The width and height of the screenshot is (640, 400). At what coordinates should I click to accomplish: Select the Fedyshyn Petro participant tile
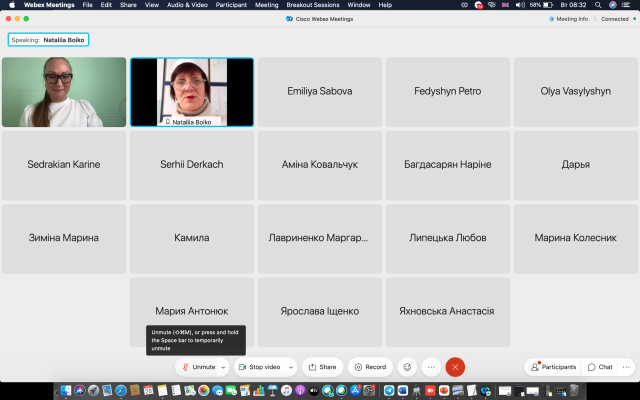coord(448,92)
